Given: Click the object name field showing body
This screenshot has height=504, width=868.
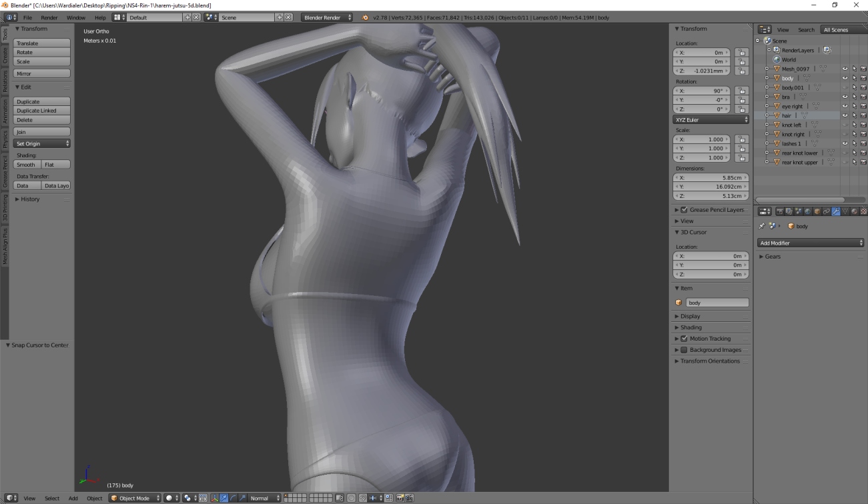Looking at the screenshot, I should pyautogui.click(x=717, y=303).
